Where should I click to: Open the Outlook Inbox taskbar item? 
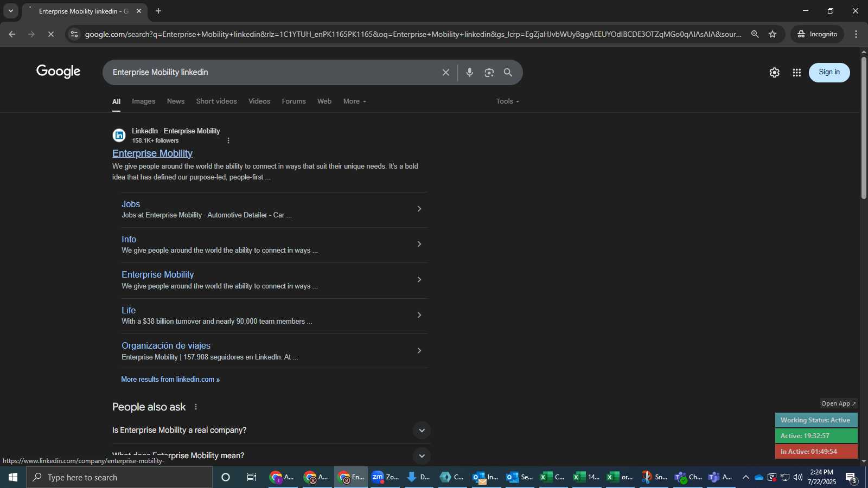[x=486, y=477]
